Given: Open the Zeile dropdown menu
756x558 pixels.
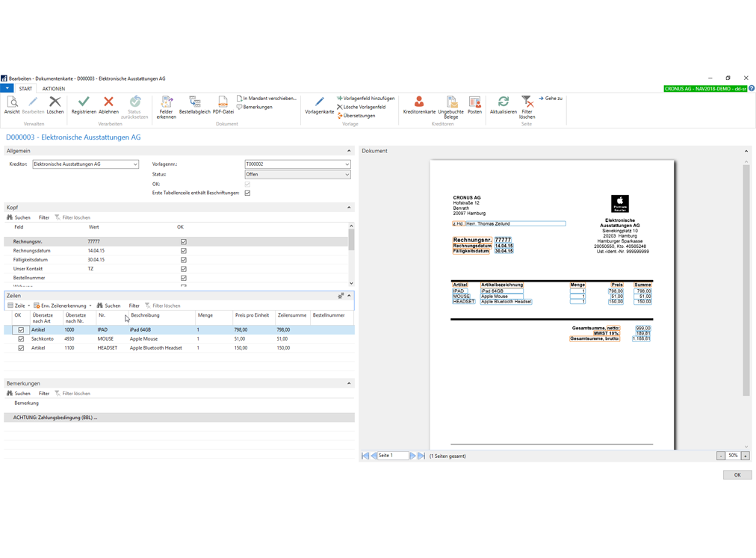Looking at the screenshot, I should pos(19,306).
